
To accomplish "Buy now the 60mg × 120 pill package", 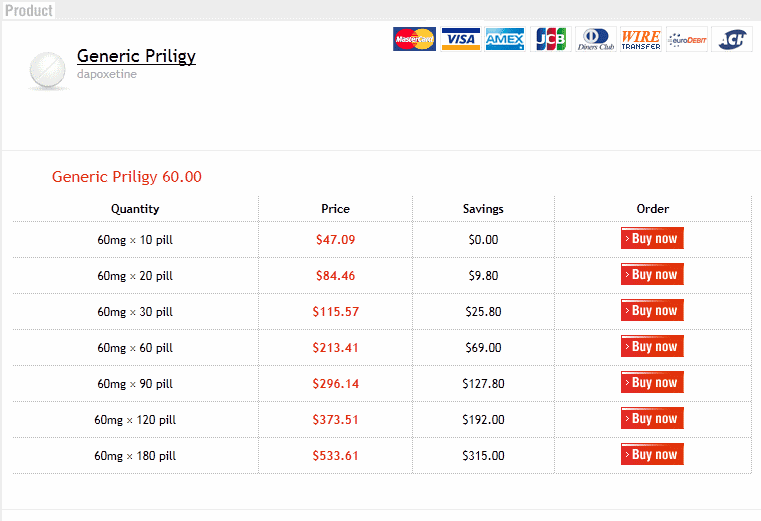I will 652,418.
